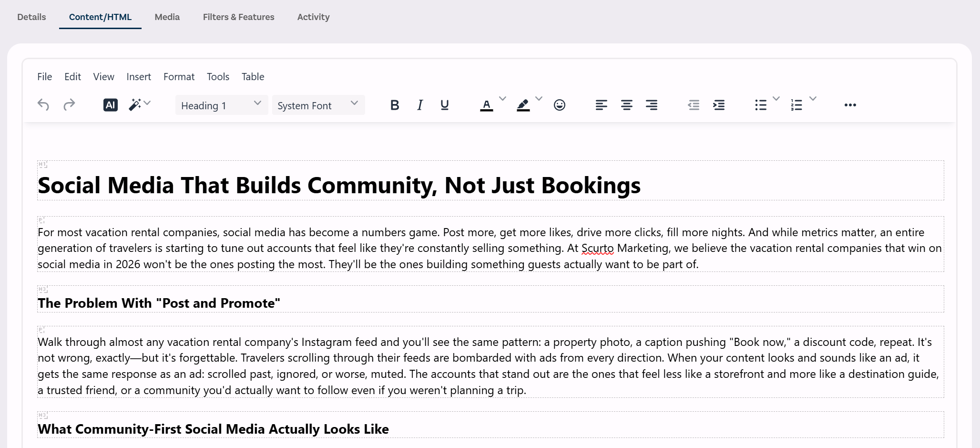
Task: Insert a bulleted list
Action: coord(761,105)
